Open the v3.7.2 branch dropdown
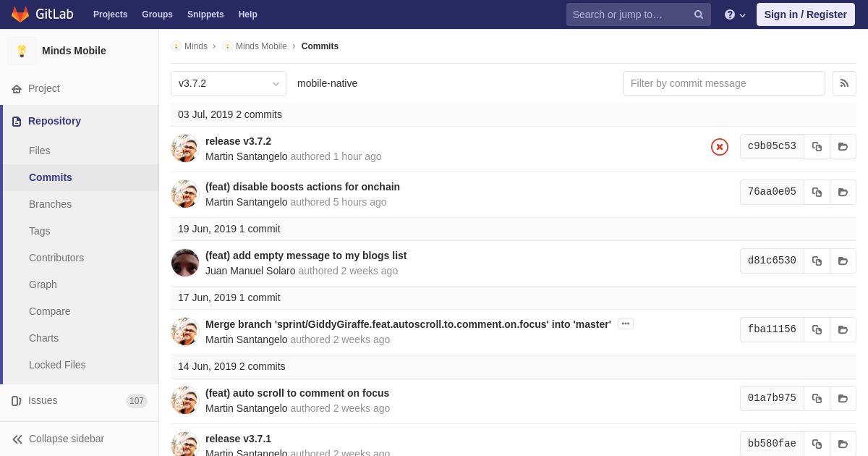Screen dimensions: 868x456 tap(228, 83)
